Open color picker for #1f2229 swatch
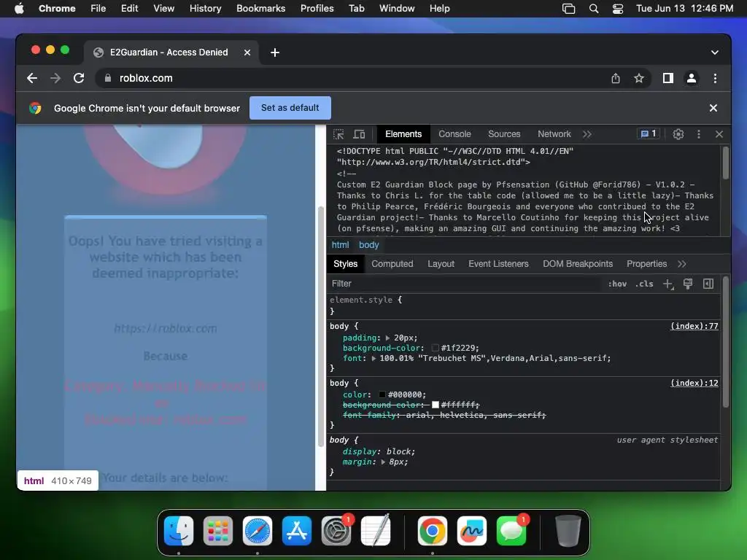 [435, 348]
